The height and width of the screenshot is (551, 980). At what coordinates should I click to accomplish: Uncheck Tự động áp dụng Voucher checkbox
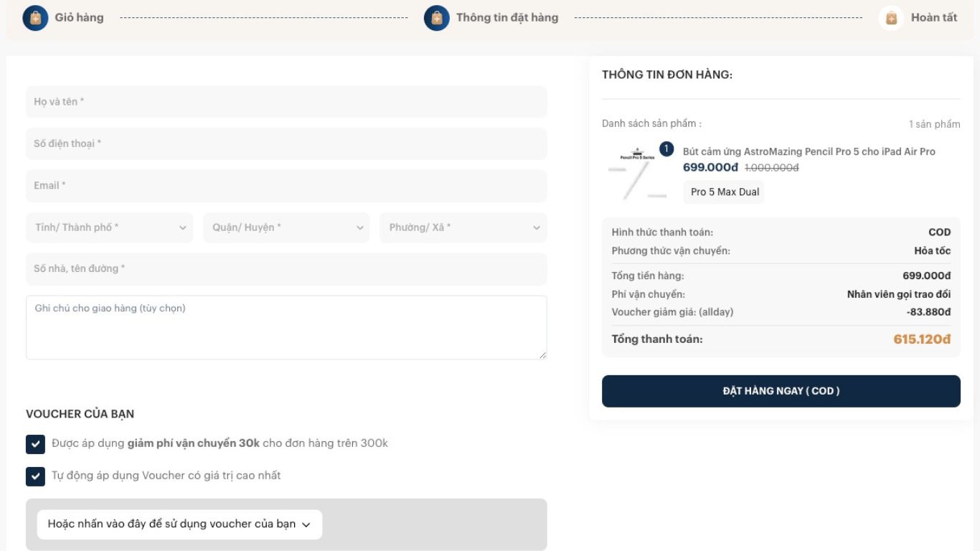[x=35, y=476]
